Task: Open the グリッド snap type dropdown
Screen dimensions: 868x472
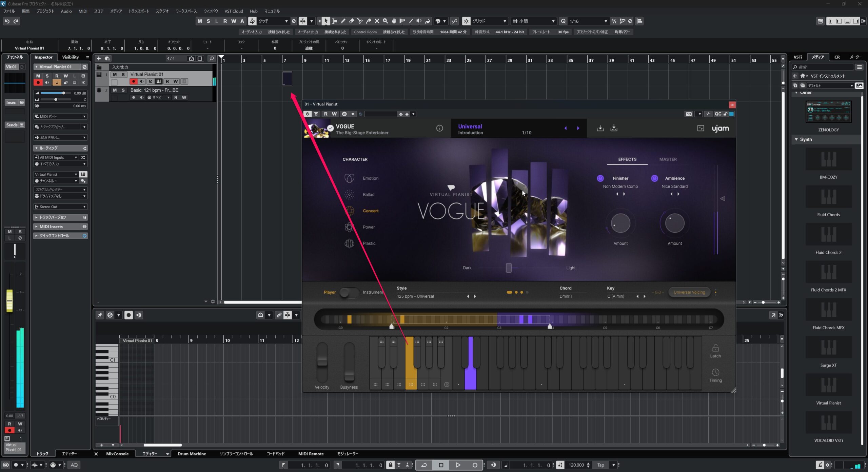Action: [490, 21]
